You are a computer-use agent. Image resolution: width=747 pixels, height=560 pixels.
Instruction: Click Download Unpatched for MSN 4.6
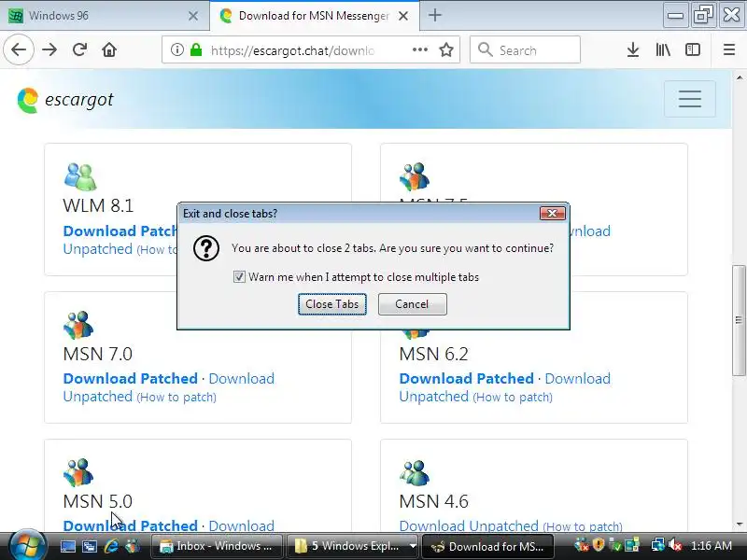click(469, 525)
